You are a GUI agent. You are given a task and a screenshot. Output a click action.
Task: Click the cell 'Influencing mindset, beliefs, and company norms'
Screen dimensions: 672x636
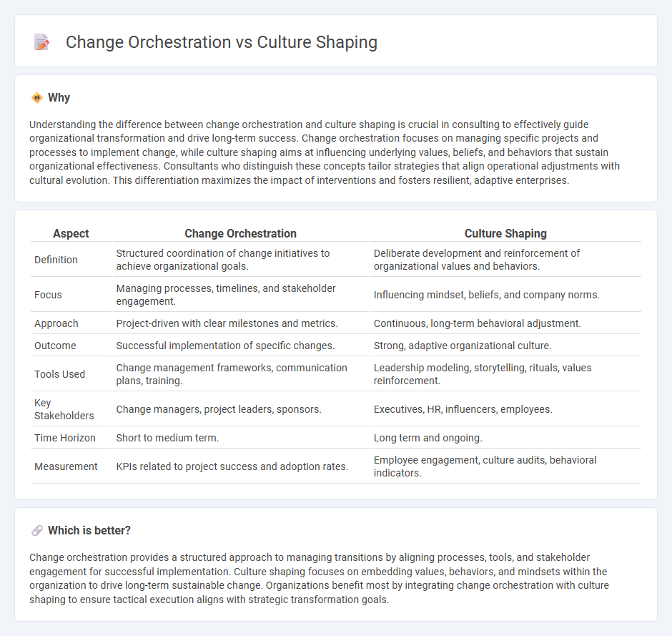505,295
